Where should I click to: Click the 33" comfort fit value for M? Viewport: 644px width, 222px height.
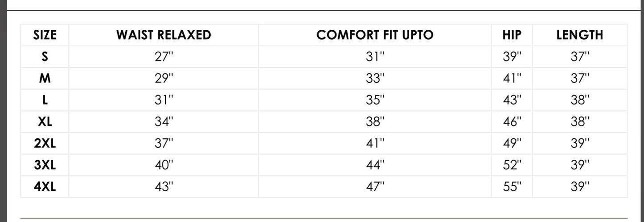[375, 79]
